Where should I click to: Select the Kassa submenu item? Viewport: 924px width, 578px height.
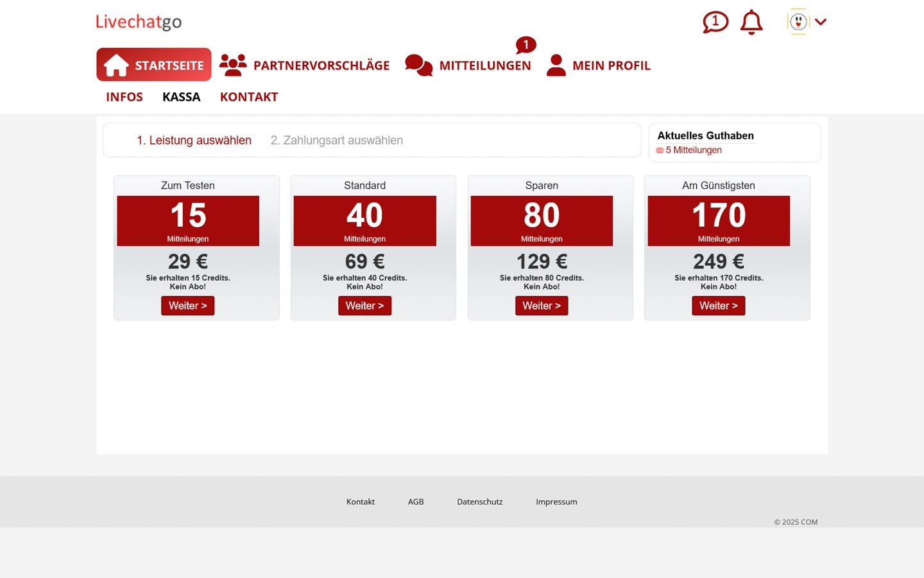coord(182,97)
